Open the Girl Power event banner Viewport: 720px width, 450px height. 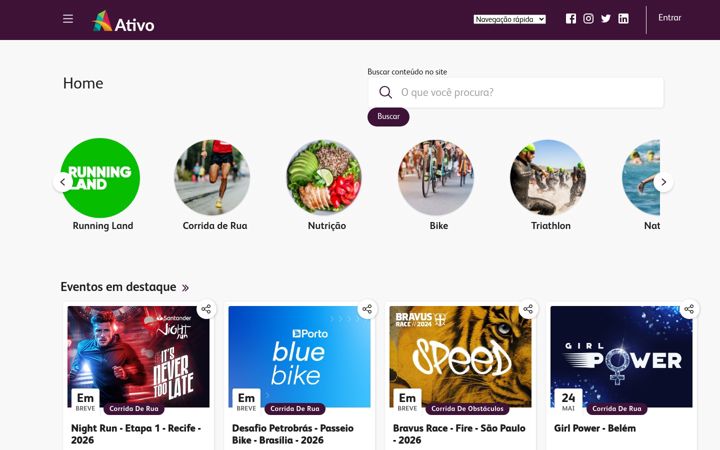(621, 357)
